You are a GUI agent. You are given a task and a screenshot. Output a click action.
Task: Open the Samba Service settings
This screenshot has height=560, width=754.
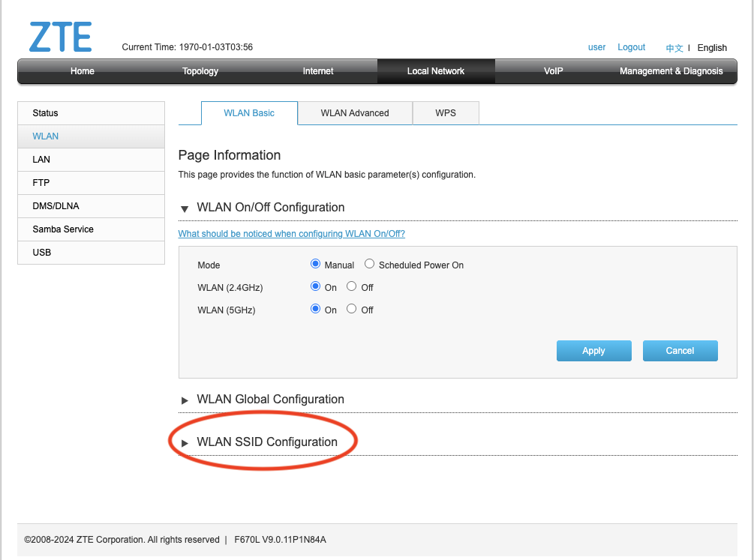(63, 229)
